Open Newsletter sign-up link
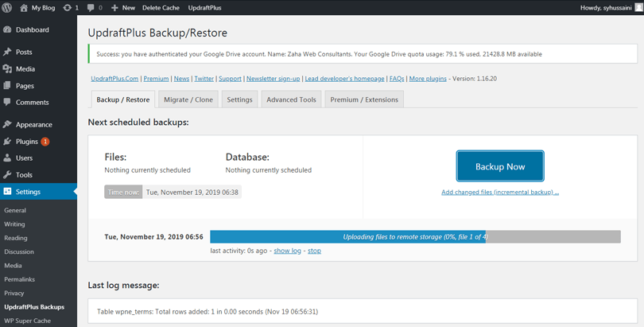Image resolution: width=644 pixels, height=327 pixels. click(x=274, y=79)
